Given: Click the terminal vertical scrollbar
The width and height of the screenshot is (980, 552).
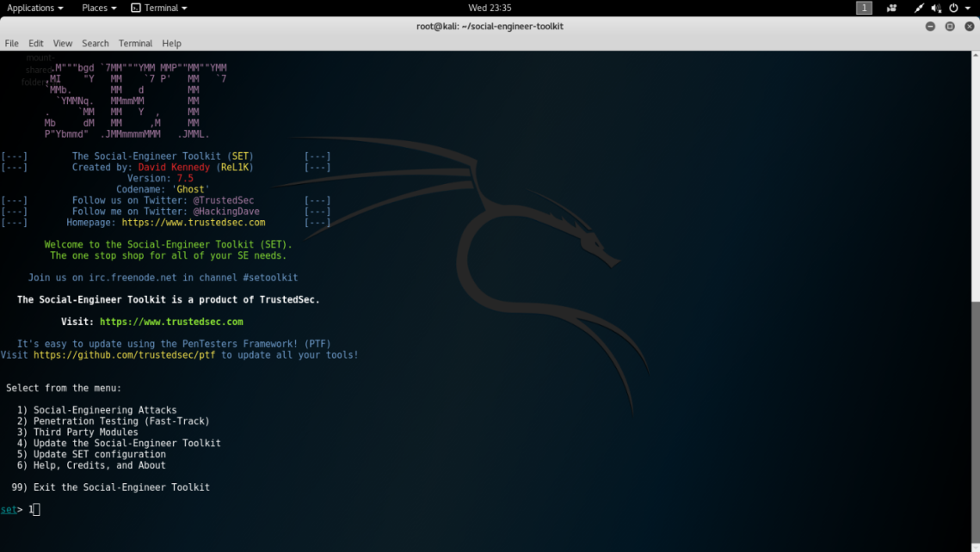Looking at the screenshot, I should 975,425.
